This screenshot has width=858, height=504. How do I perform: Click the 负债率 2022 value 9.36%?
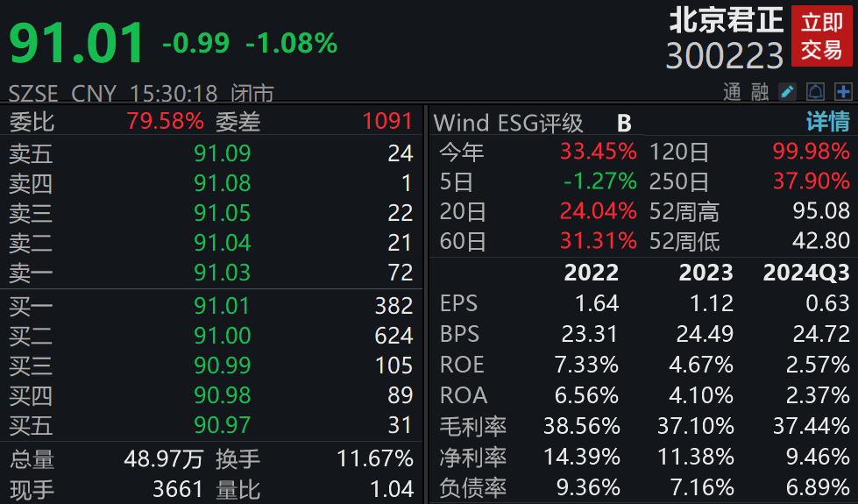click(x=586, y=487)
